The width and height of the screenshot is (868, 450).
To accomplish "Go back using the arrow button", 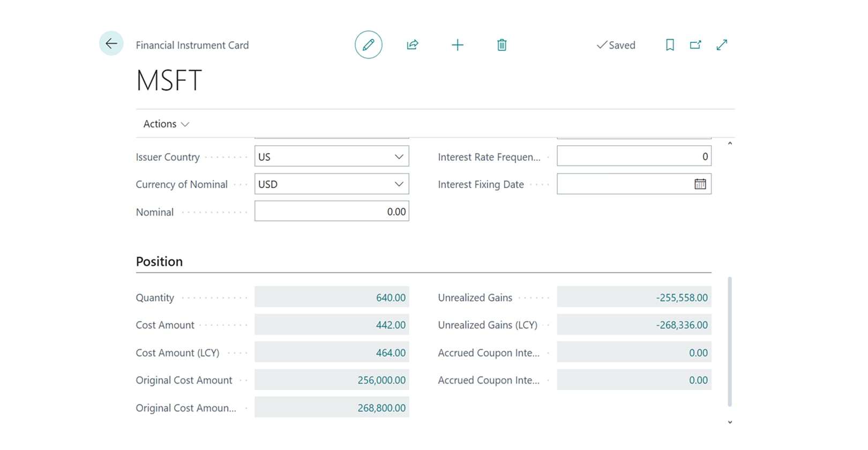I will point(111,43).
